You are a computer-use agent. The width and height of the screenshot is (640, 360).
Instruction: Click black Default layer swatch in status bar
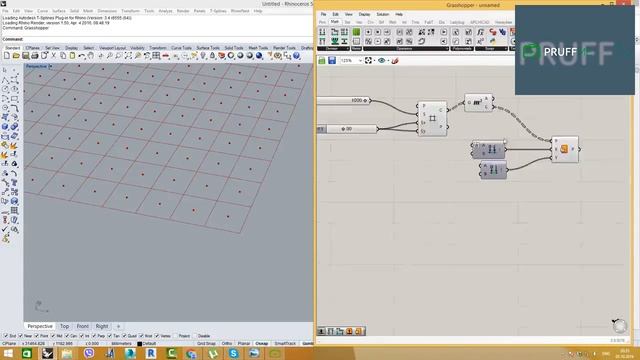click(139, 344)
